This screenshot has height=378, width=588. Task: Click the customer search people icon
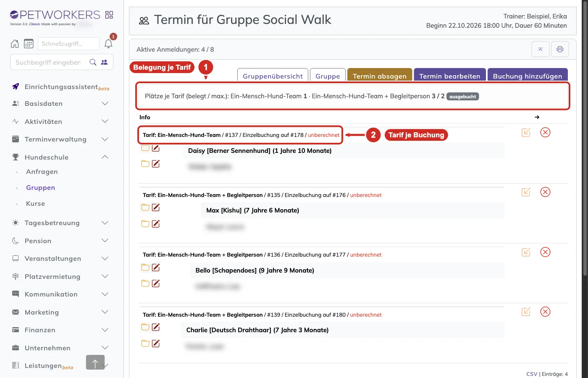coord(104,62)
